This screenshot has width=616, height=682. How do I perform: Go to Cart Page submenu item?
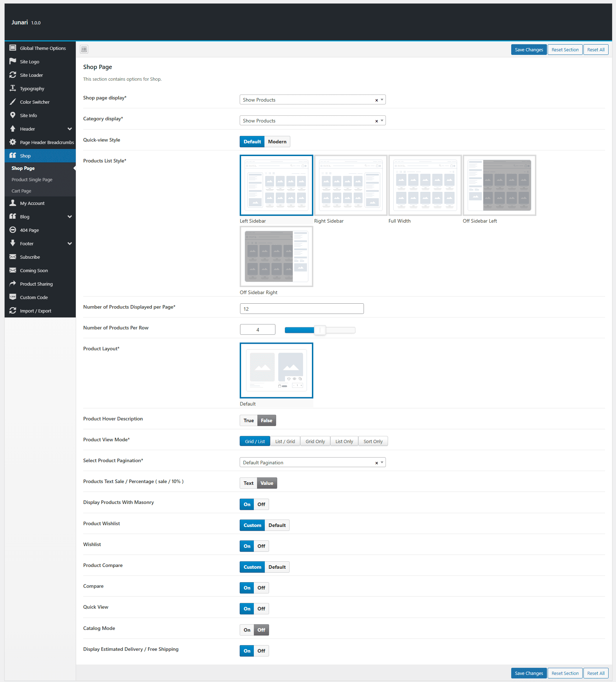coord(21,191)
